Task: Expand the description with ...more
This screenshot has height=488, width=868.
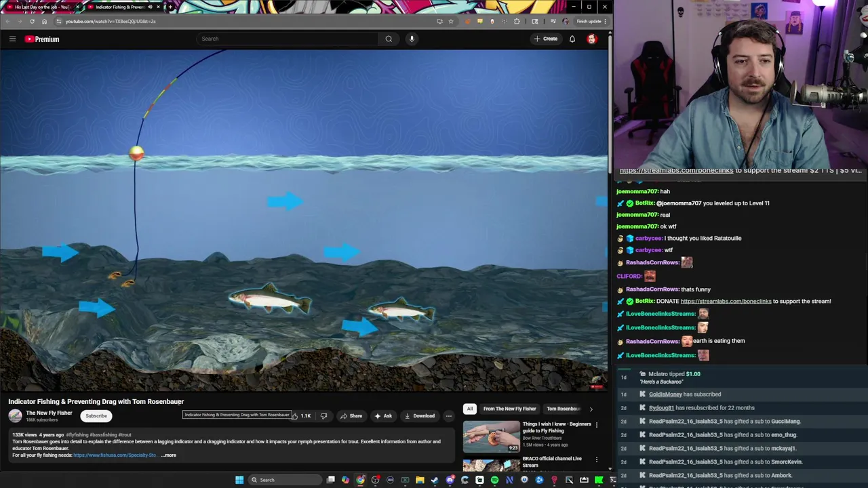Action: coord(169,455)
